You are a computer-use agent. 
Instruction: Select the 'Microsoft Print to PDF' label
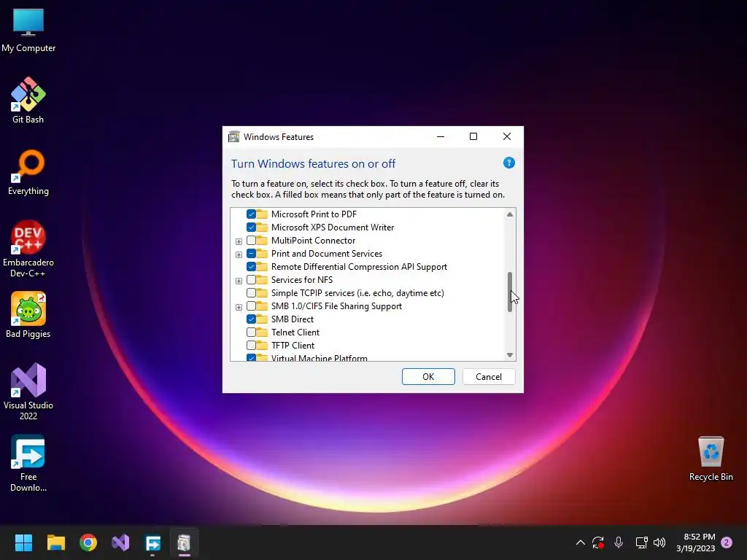point(314,214)
